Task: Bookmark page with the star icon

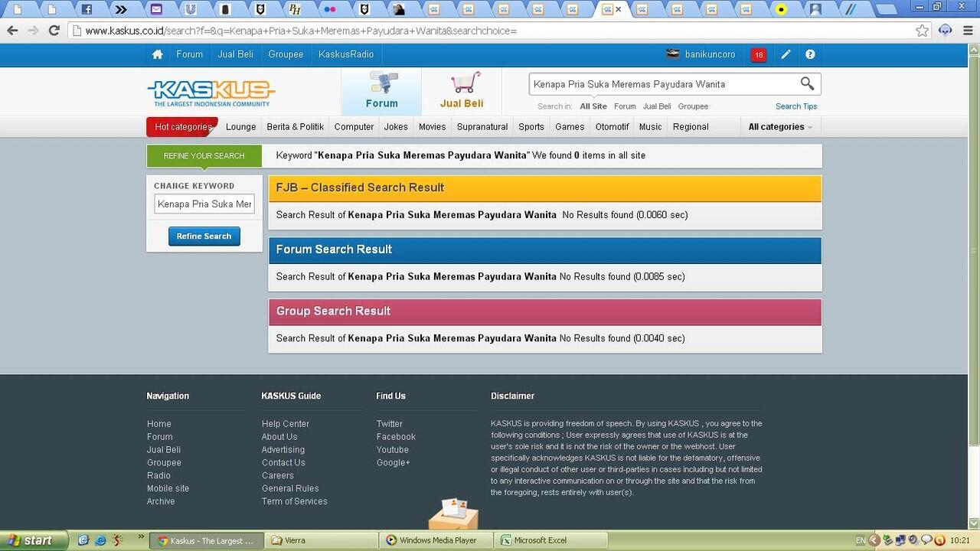Action: pos(923,31)
